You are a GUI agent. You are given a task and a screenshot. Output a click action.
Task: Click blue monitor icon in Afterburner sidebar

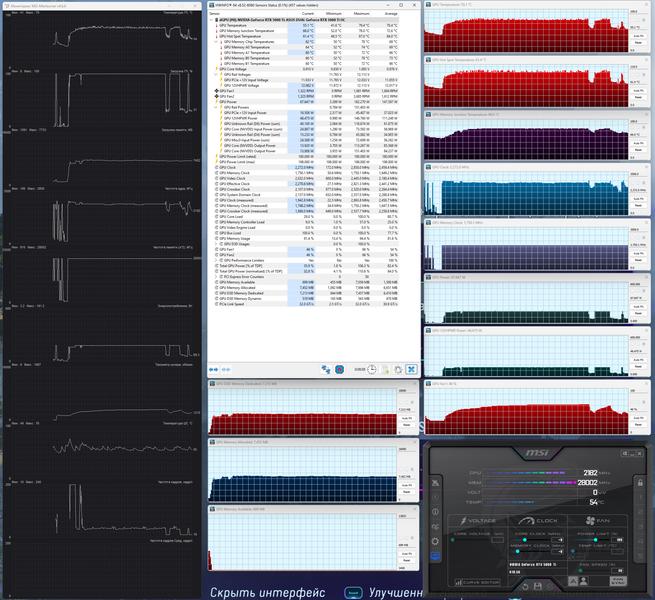(x=435, y=557)
